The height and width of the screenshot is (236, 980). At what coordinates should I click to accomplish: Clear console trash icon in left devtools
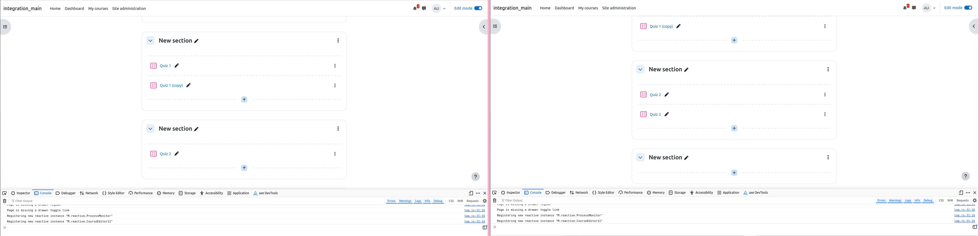coord(4,201)
